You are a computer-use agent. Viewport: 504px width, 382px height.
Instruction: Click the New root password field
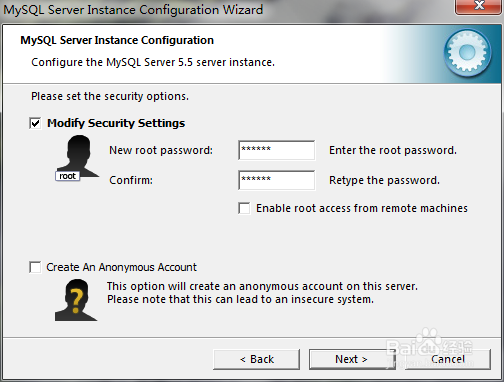pyautogui.click(x=277, y=150)
